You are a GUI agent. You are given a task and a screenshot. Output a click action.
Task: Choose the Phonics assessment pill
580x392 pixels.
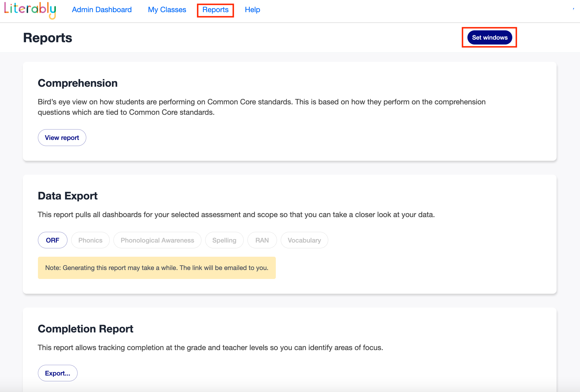(90, 240)
